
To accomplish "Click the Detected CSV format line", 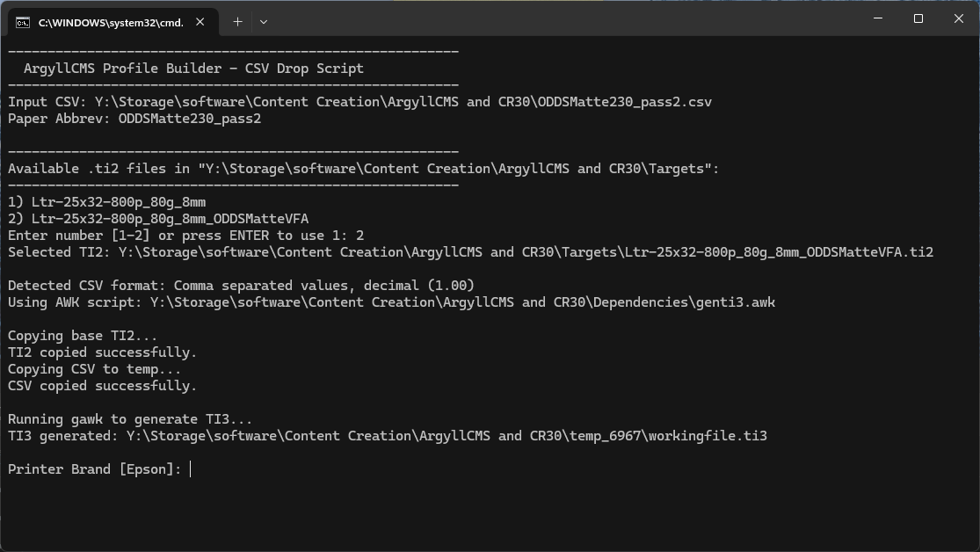I will [241, 286].
